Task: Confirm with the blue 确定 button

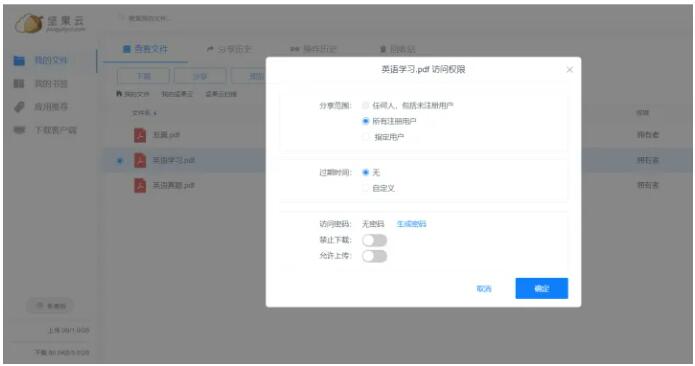Action: 542,288
